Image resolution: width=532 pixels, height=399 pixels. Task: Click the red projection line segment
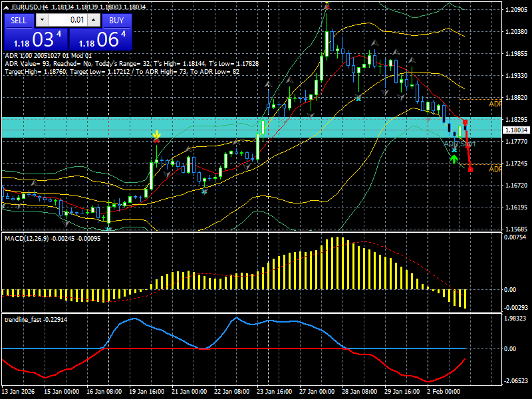pyautogui.click(x=468, y=146)
